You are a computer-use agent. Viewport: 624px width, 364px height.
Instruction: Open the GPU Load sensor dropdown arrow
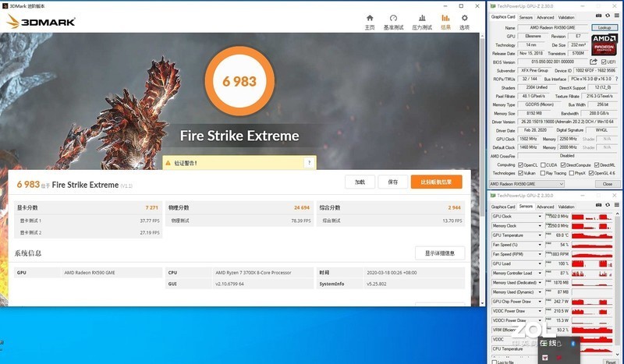[x=540, y=263]
